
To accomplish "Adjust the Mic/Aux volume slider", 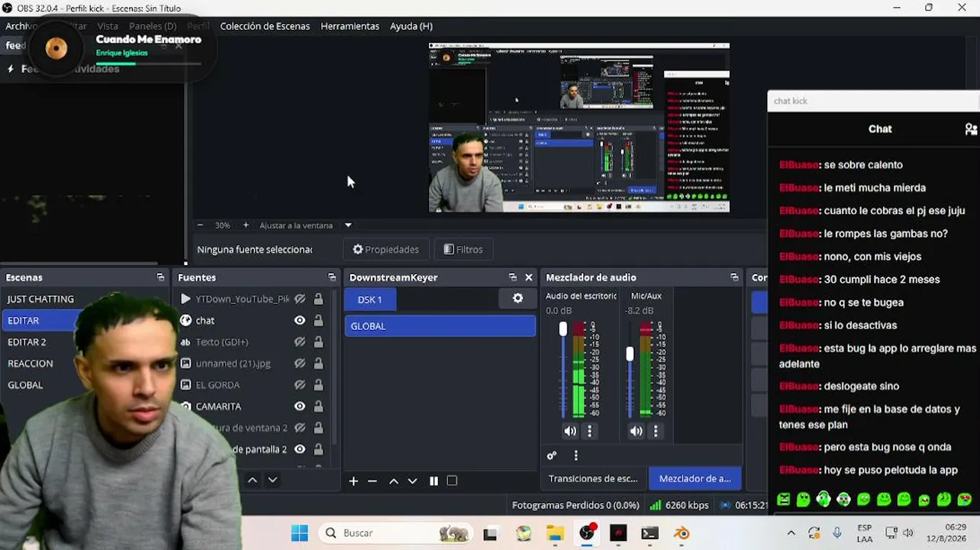I will tap(630, 354).
